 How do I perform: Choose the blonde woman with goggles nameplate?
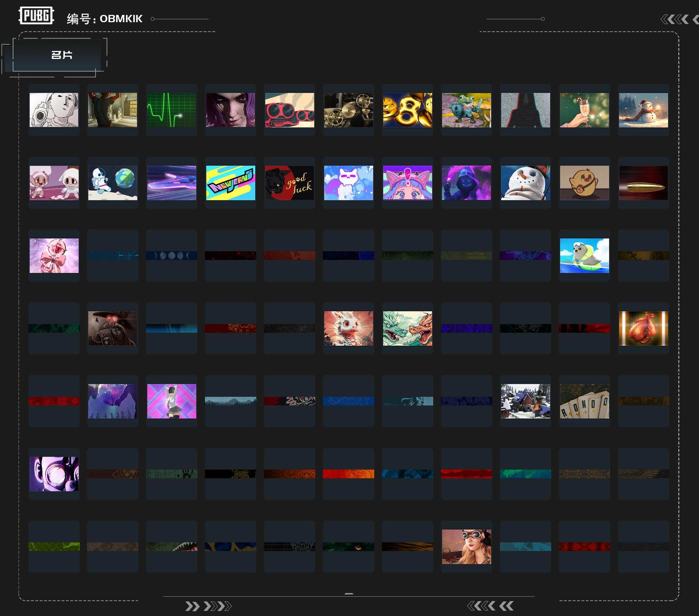(467, 547)
